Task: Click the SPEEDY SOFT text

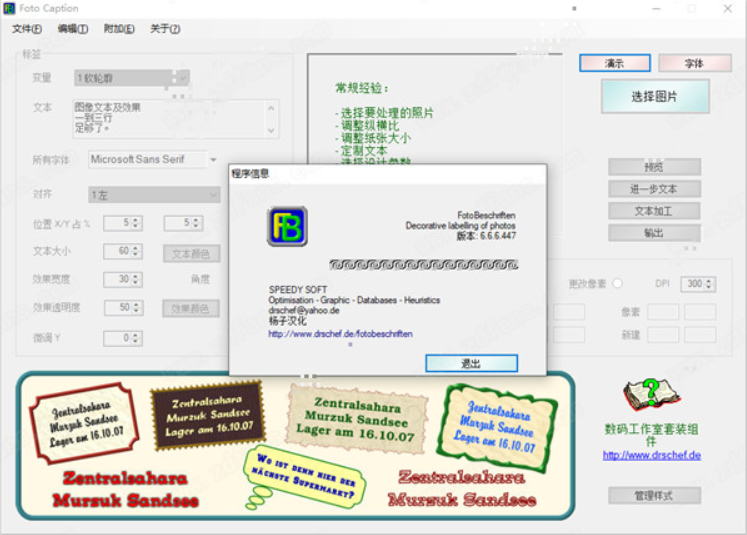Action: click(298, 290)
